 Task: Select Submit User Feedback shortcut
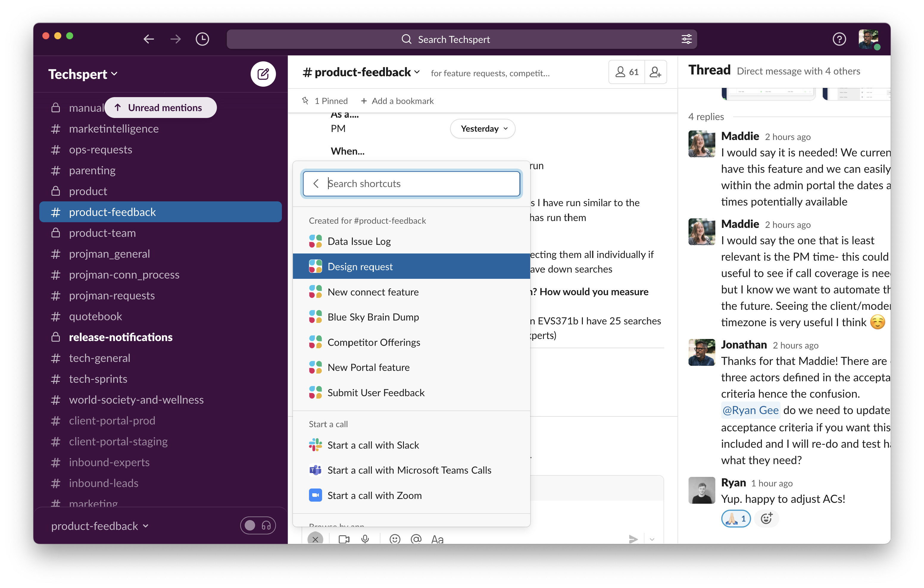click(411, 393)
